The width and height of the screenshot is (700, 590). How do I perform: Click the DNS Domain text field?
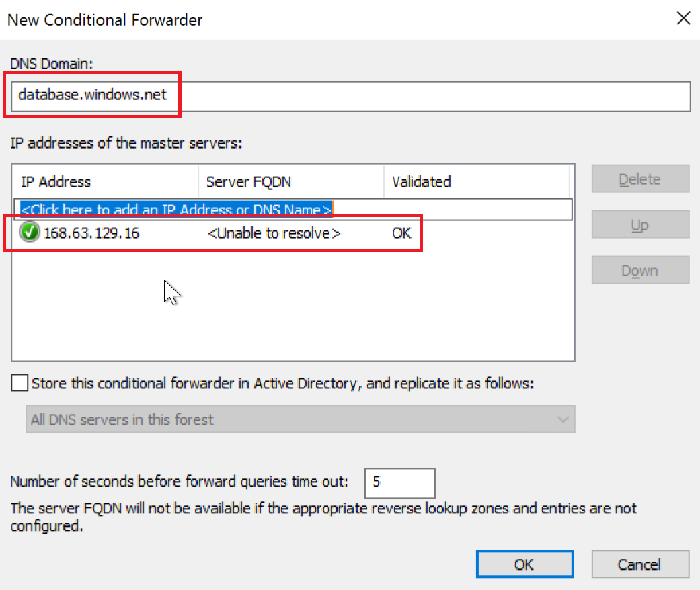[x=350, y=96]
